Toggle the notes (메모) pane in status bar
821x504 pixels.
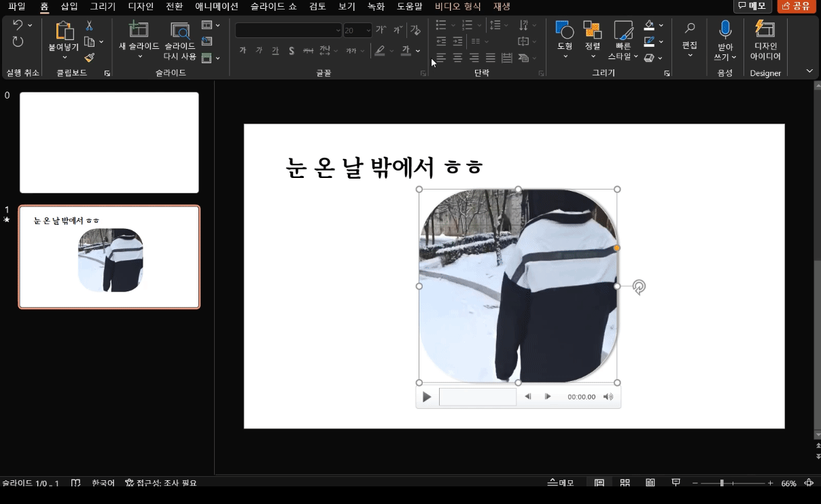tap(561, 483)
